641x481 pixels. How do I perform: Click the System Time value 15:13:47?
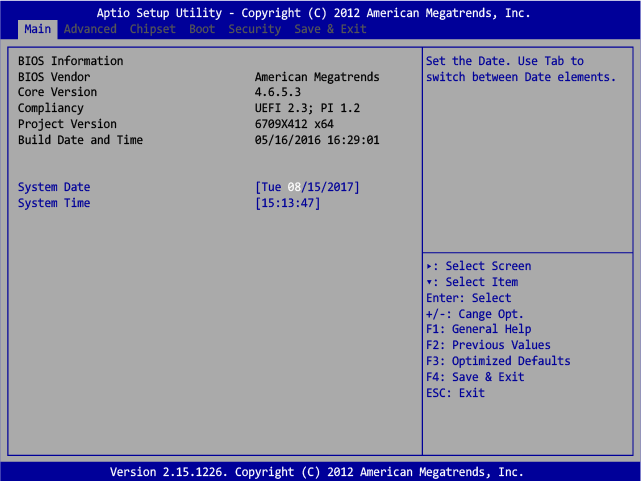point(287,203)
